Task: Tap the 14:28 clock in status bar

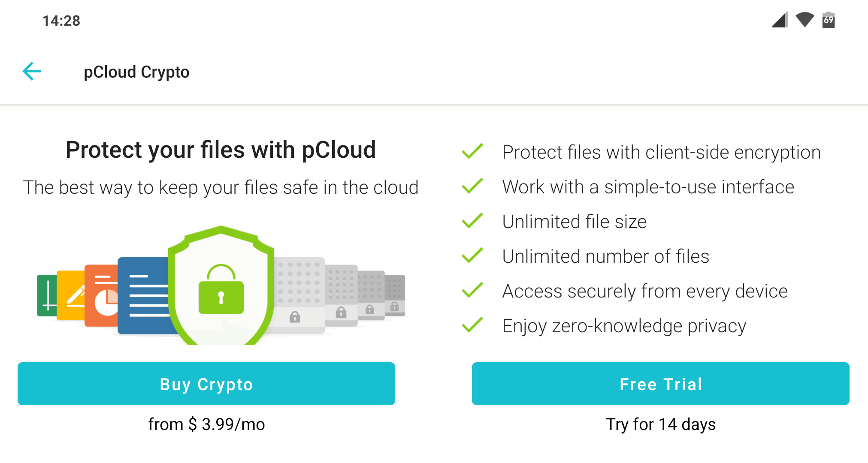Action: [61, 21]
